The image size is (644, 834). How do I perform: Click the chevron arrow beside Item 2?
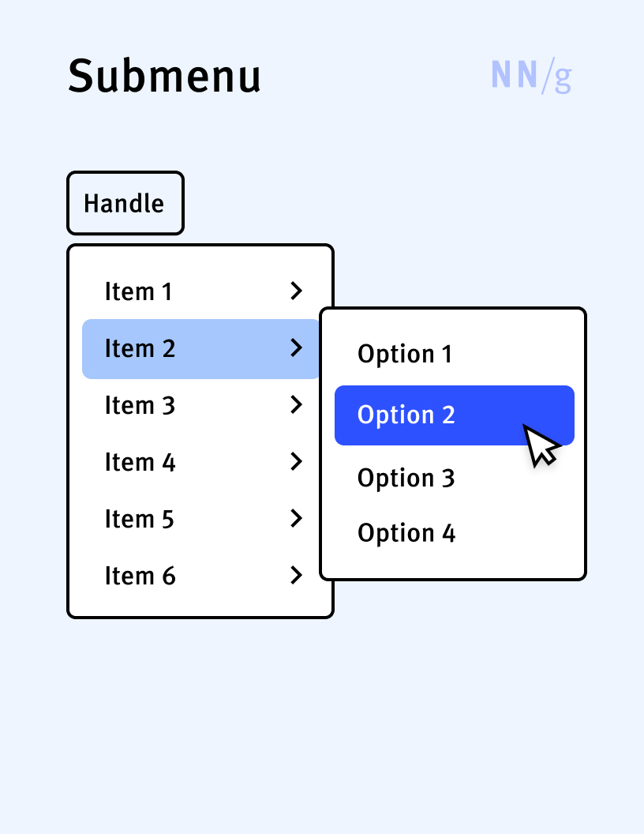tap(297, 348)
